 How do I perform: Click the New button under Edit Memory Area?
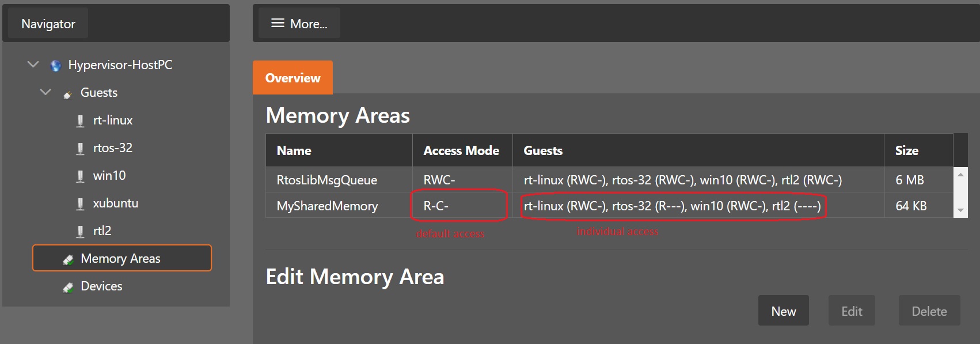[x=784, y=311]
